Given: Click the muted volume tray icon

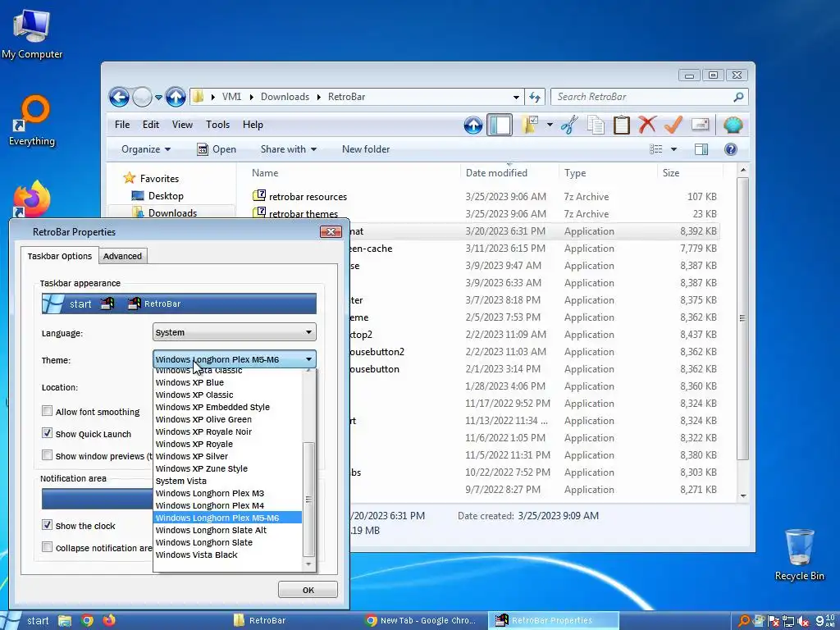Looking at the screenshot, I should (802, 621).
